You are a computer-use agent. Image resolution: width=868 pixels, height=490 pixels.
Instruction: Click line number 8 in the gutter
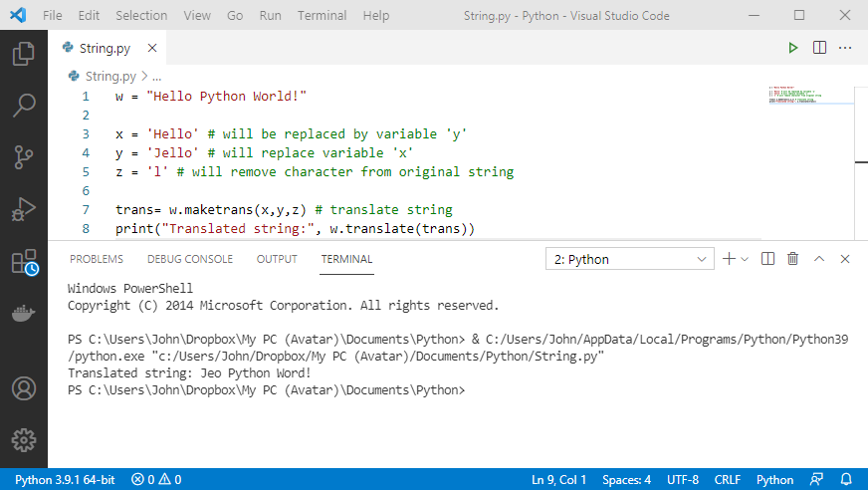tap(86, 229)
